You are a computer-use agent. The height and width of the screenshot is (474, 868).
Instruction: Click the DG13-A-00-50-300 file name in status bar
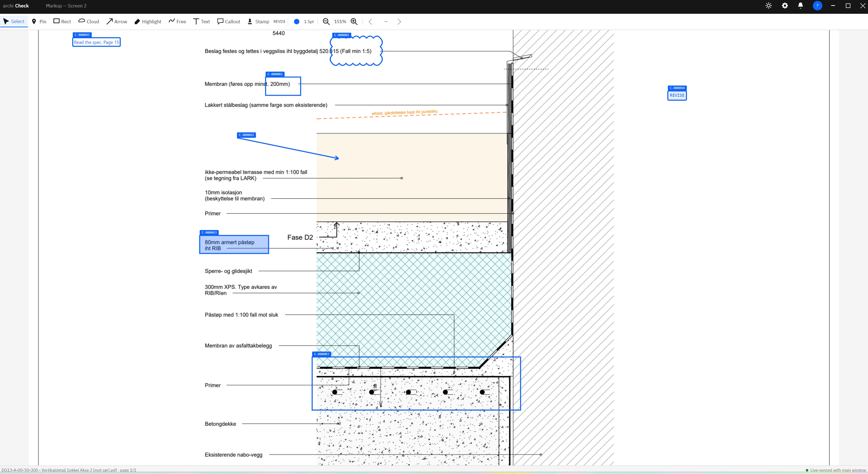69,470
